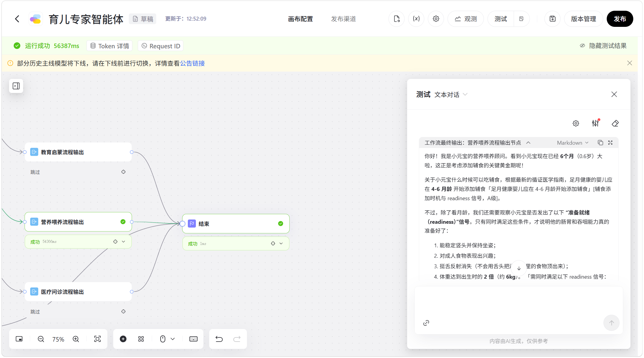The width and height of the screenshot is (644, 358).
Task: Open the test panel settings gear icon
Action: tap(576, 123)
